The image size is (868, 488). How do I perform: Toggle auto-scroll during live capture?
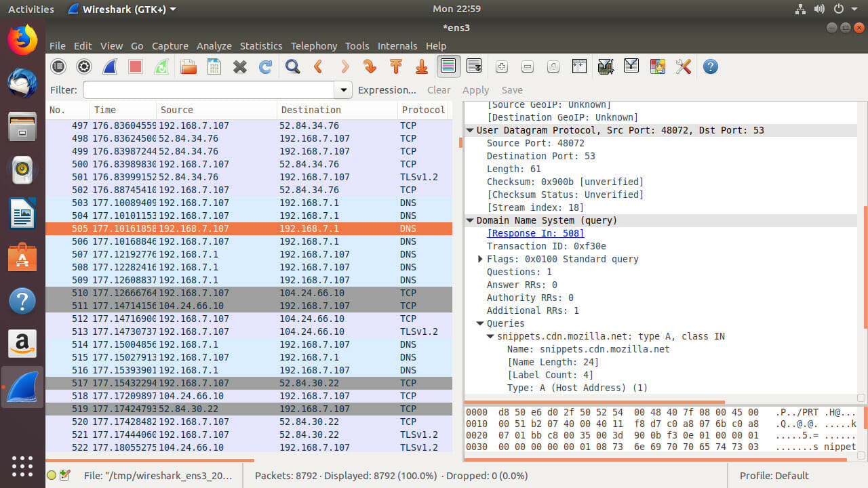[x=474, y=66]
